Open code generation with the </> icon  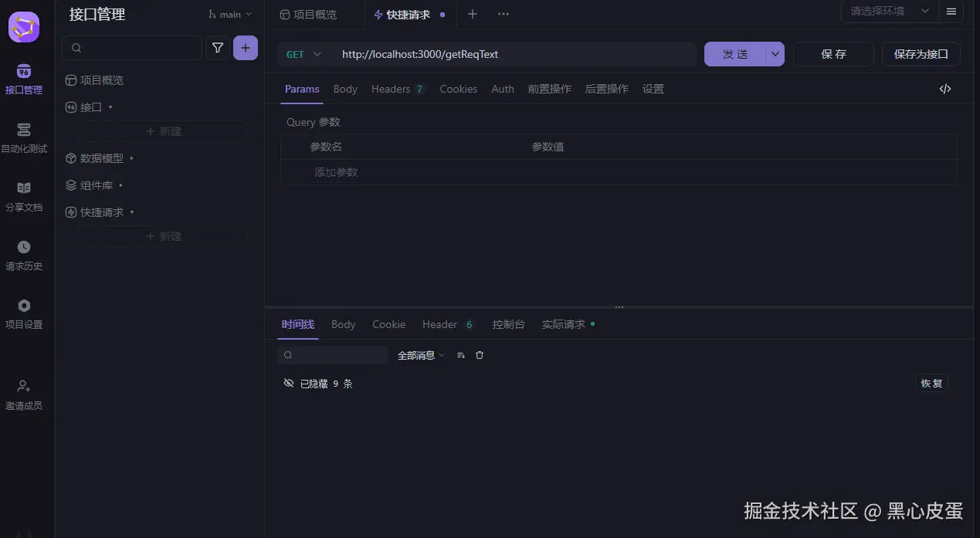click(x=944, y=89)
